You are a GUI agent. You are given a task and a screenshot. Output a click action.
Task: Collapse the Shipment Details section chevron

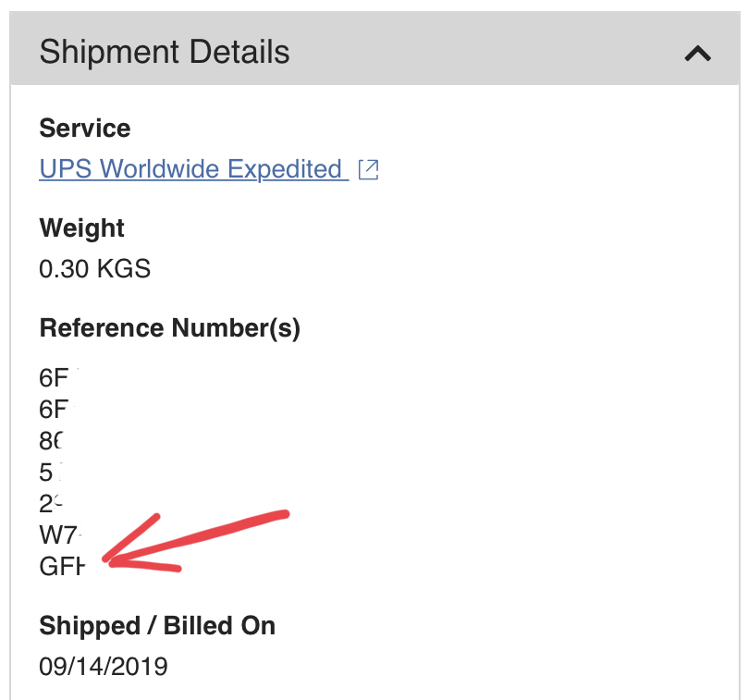tap(697, 53)
